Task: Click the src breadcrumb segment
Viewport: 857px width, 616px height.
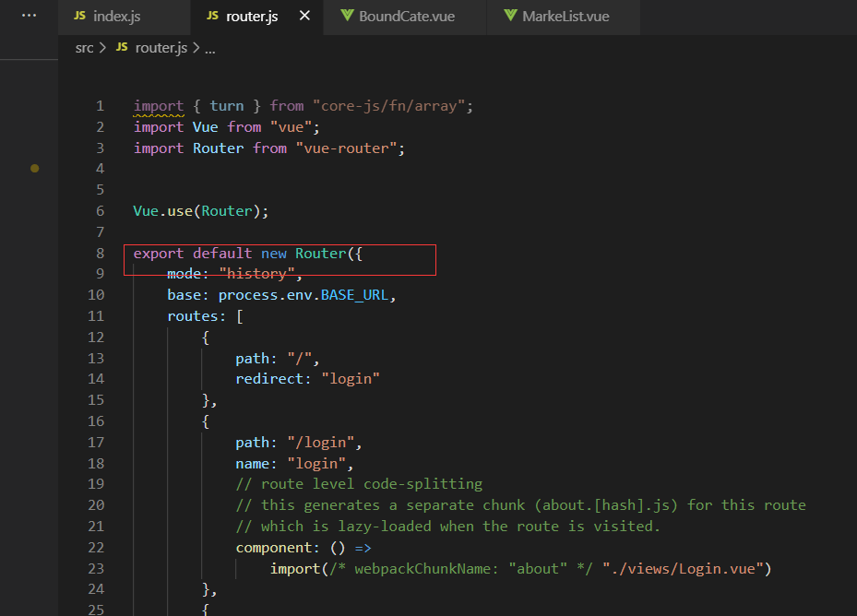Action: point(84,48)
